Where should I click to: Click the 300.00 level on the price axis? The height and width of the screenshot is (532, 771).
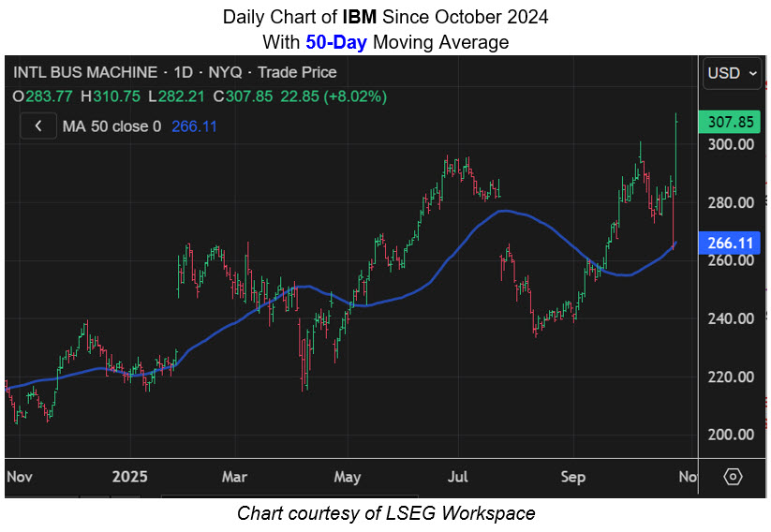point(731,145)
